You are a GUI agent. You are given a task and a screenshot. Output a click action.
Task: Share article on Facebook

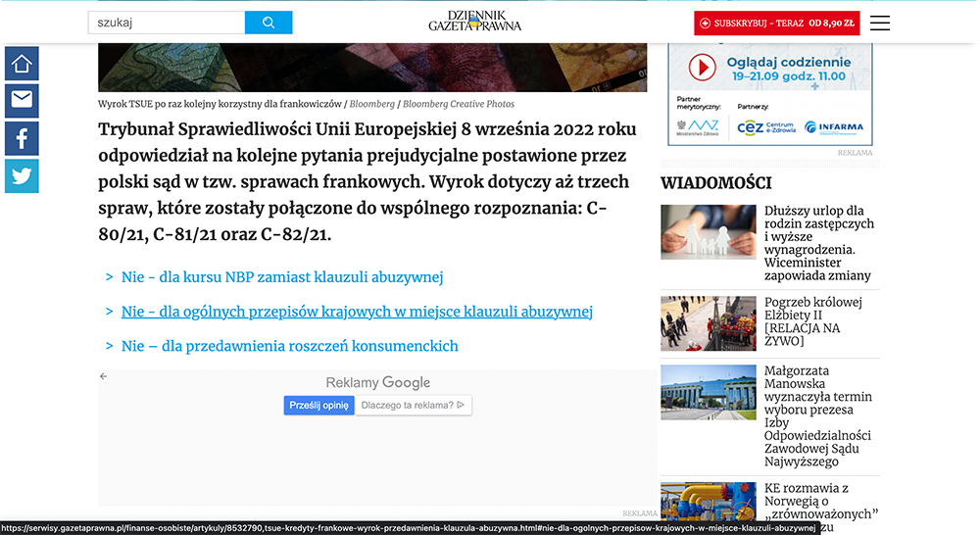[22, 138]
